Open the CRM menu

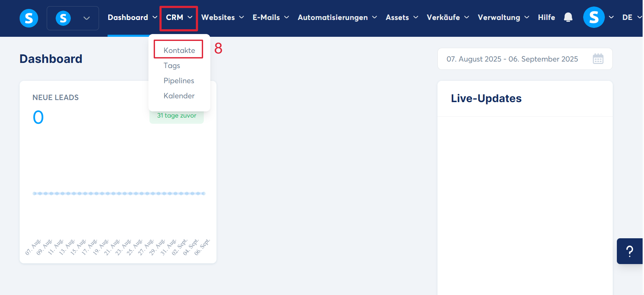[179, 17]
